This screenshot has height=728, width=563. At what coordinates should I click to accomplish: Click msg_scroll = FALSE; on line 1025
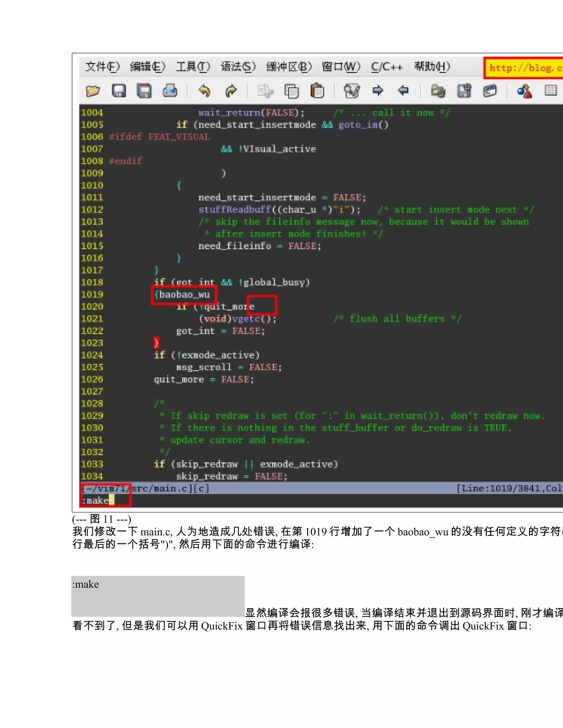click(x=229, y=367)
